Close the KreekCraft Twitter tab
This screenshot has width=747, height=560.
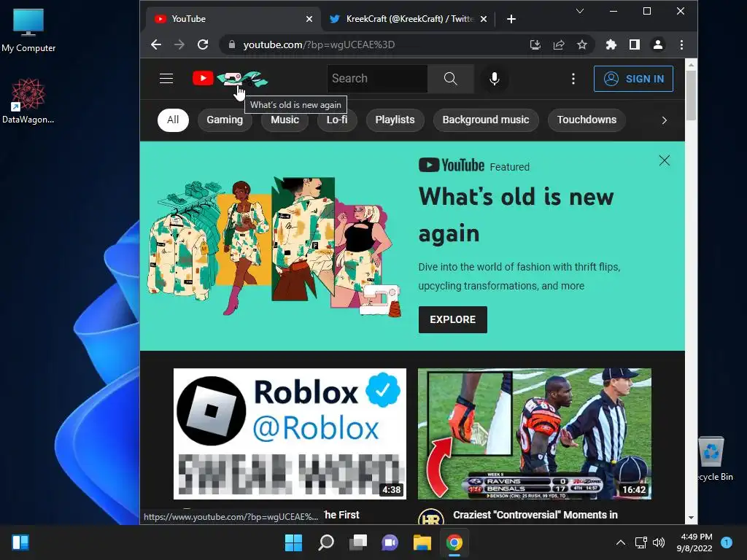coord(484,19)
